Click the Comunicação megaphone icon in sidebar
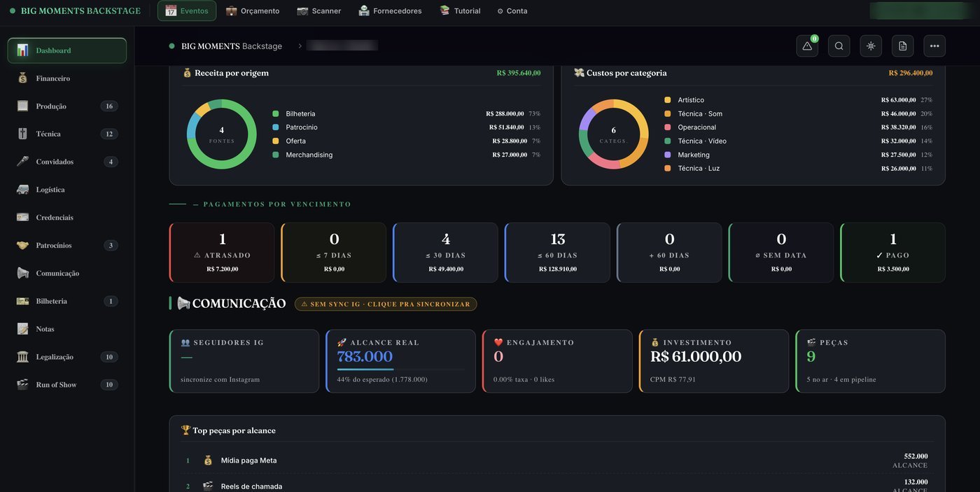Screen dimensions: 980x492 tap(22, 273)
